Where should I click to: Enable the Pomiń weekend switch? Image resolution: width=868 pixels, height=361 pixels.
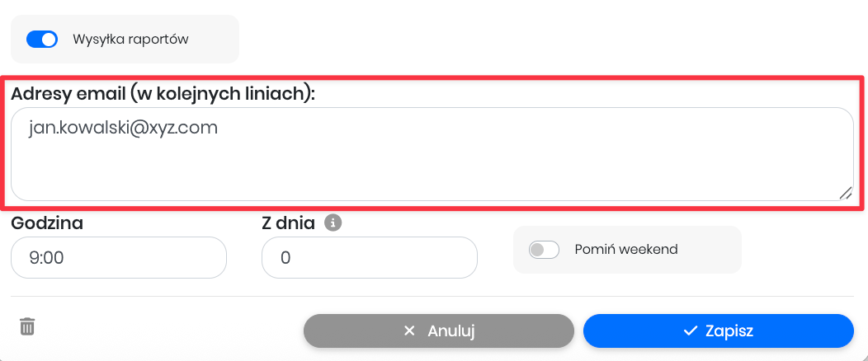(544, 249)
